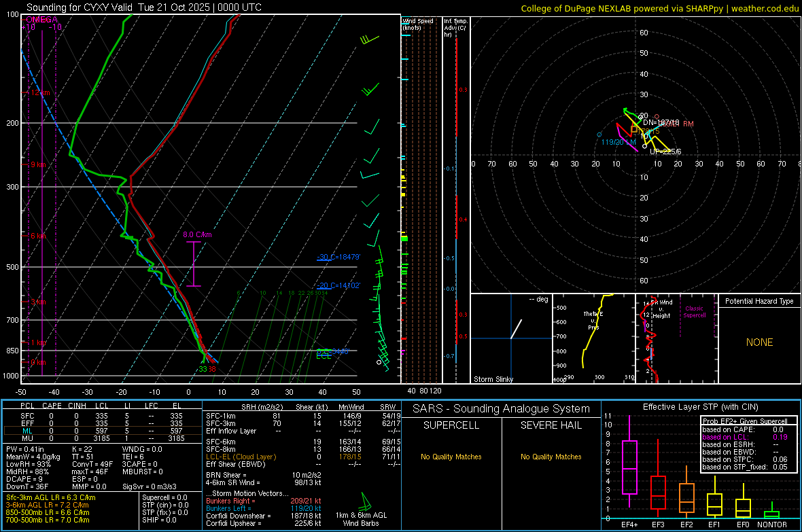
Task: Click the sounding title for CYXY
Action: point(143,7)
